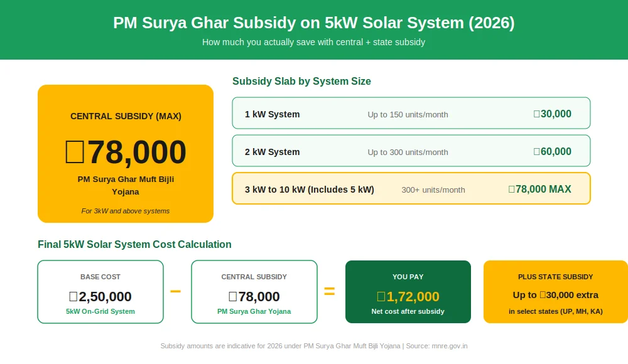
Task: Click the 'Up to 30,000 extra' text
Action: [x=556, y=295]
